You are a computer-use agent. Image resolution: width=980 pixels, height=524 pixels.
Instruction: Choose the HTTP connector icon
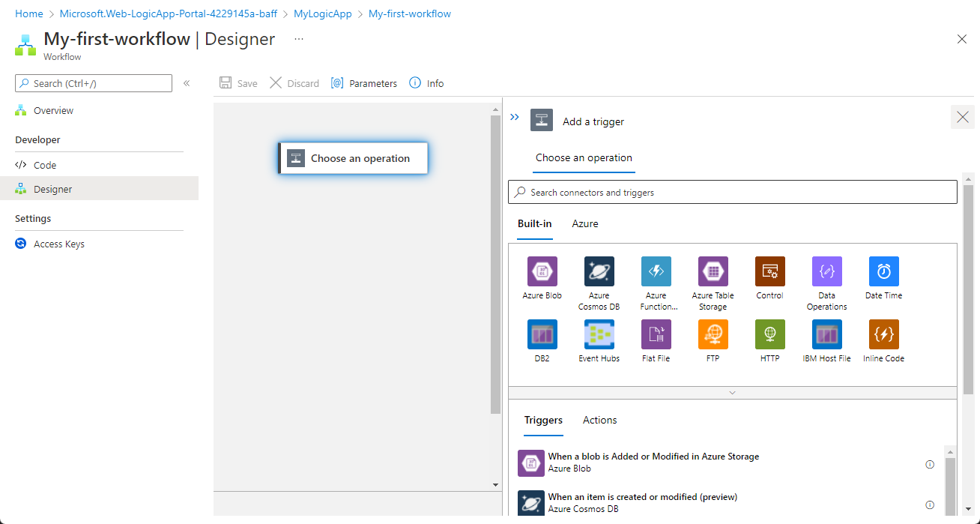click(769, 334)
